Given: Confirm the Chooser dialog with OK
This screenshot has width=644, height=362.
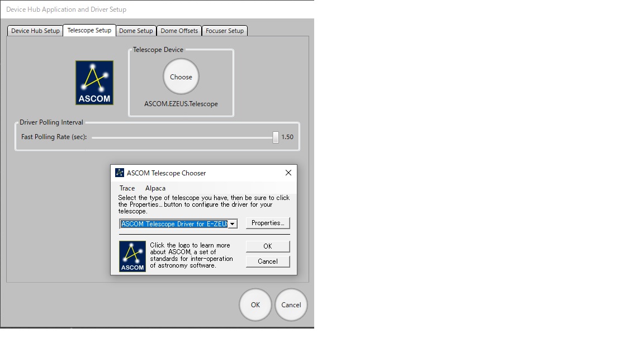Looking at the screenshot, I should (x=268, y=246).
